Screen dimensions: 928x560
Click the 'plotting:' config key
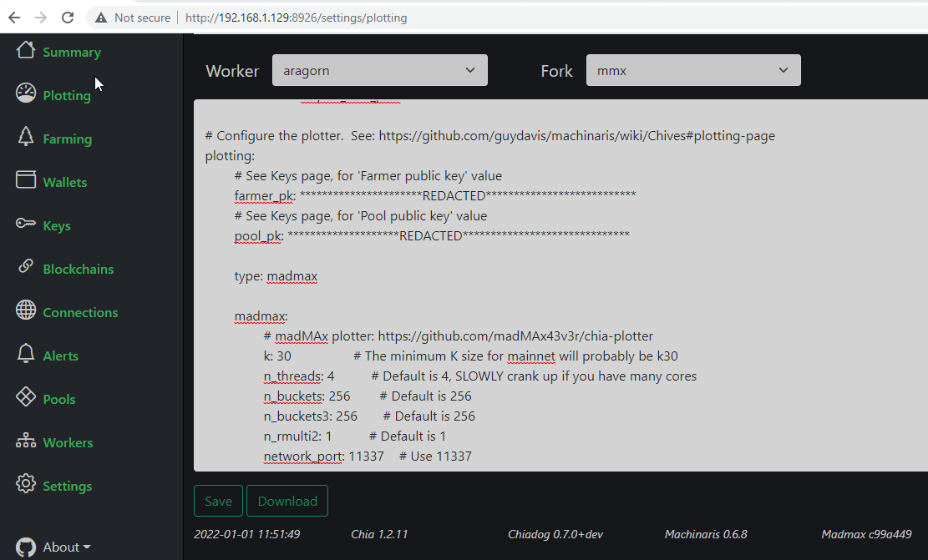pyautogui.click(x=231, y=156)
